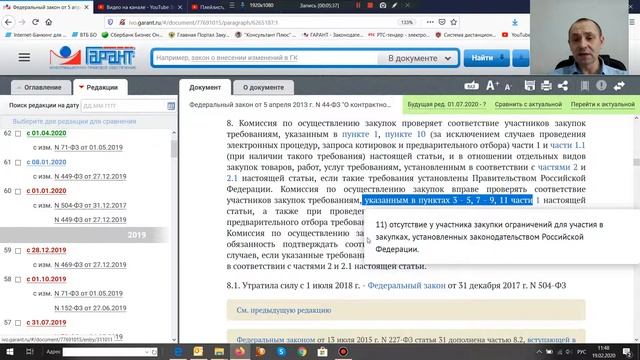
Task: Open the calendar picker for edition date
Action: pyautogui.click(x=171, y=106)
